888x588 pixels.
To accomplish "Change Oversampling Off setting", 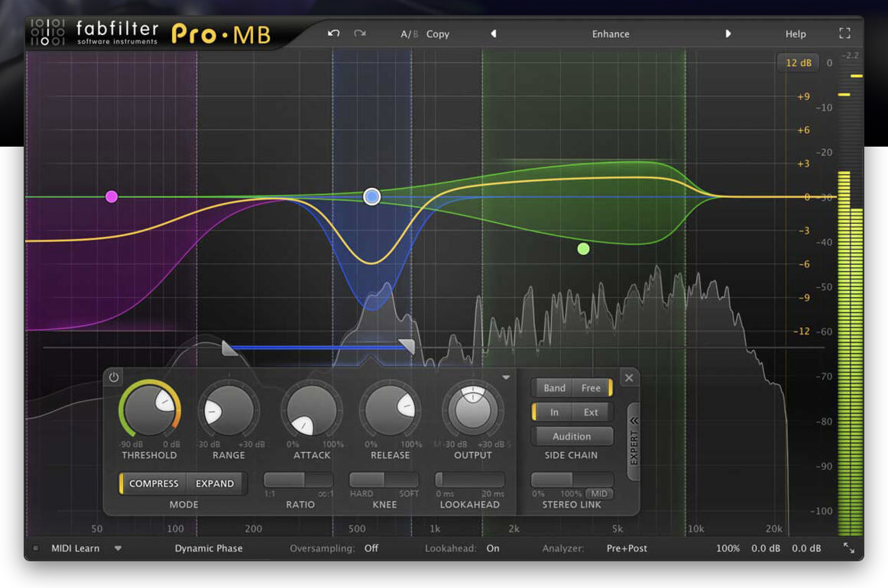I will (x=371, y=548).
